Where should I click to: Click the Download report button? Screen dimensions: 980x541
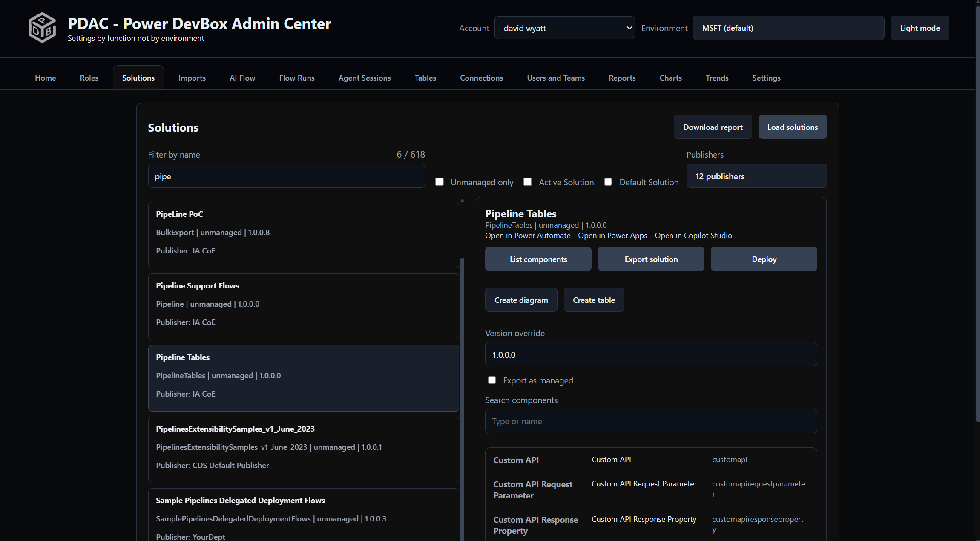pyautogui.click(x=713, y=127)
